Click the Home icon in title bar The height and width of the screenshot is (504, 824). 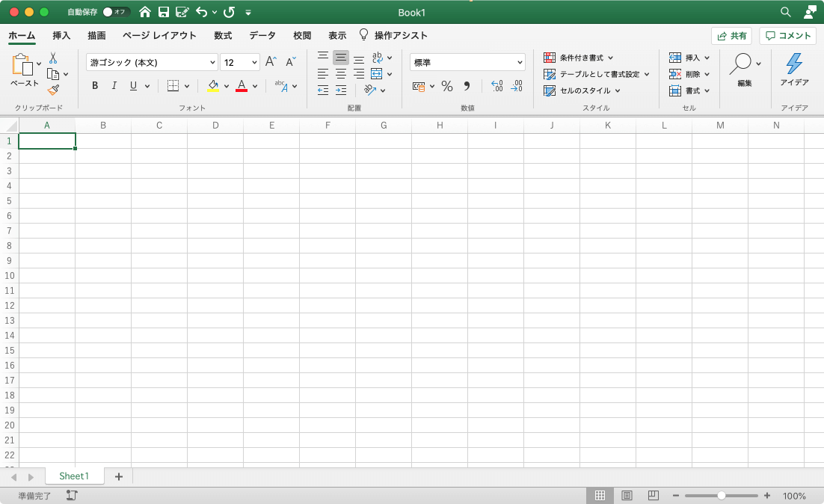(x=145, y=11)
